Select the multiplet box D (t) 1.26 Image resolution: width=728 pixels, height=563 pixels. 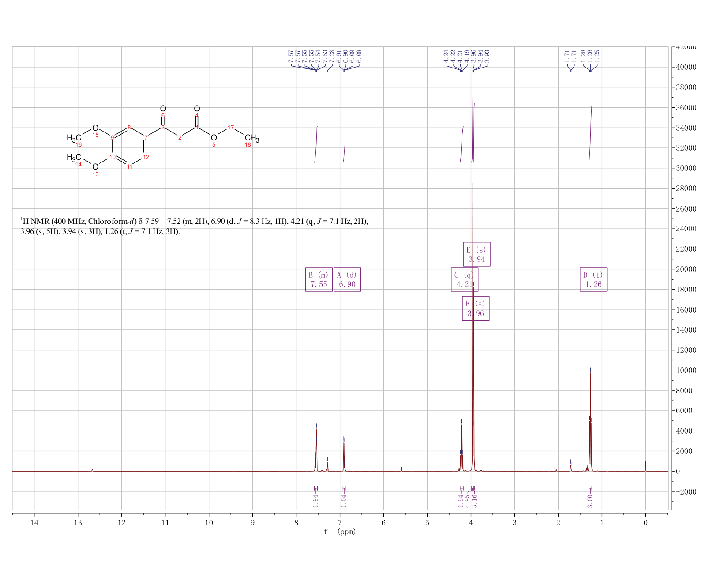point(593,280)
